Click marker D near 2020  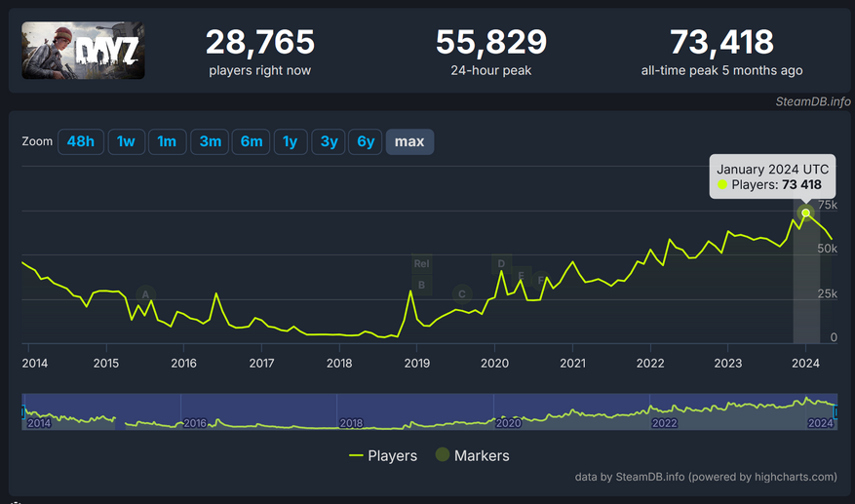(502, 264)
